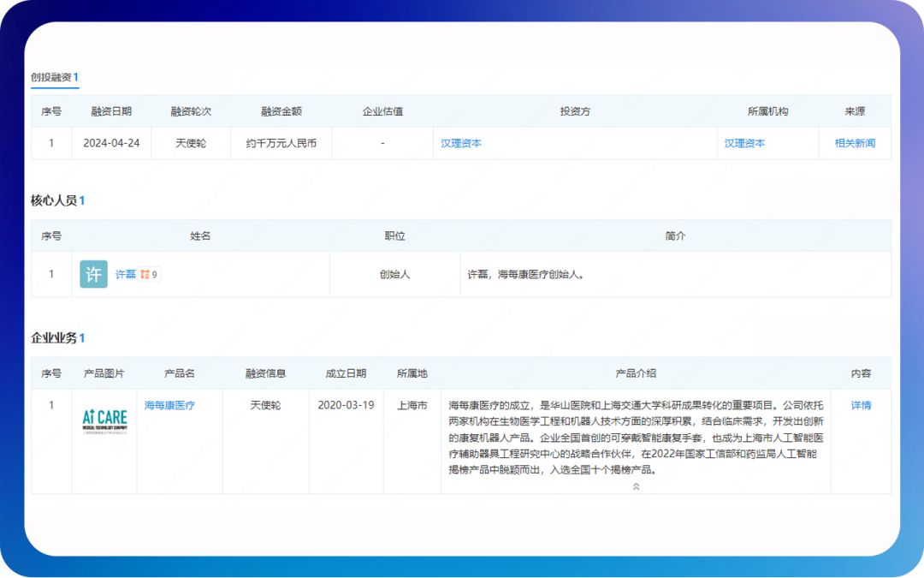Click the 企业估值 column header
Image resolution: width=924 pixels, height=578 pixels.
pyautogui.click(x=382, y=111)
